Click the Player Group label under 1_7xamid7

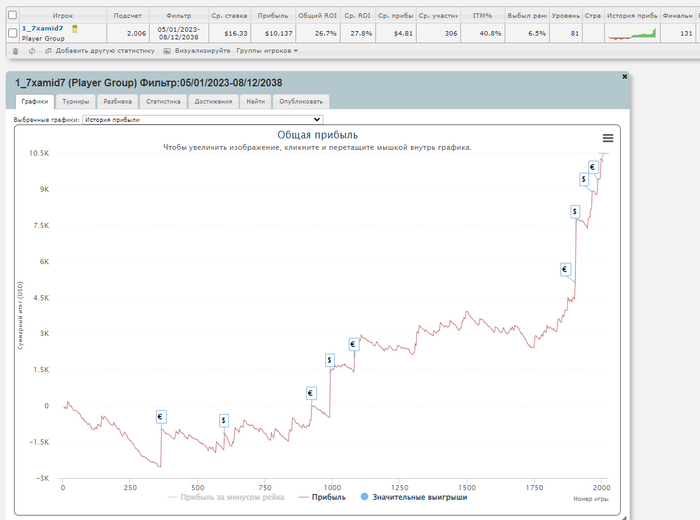(43, 38)
